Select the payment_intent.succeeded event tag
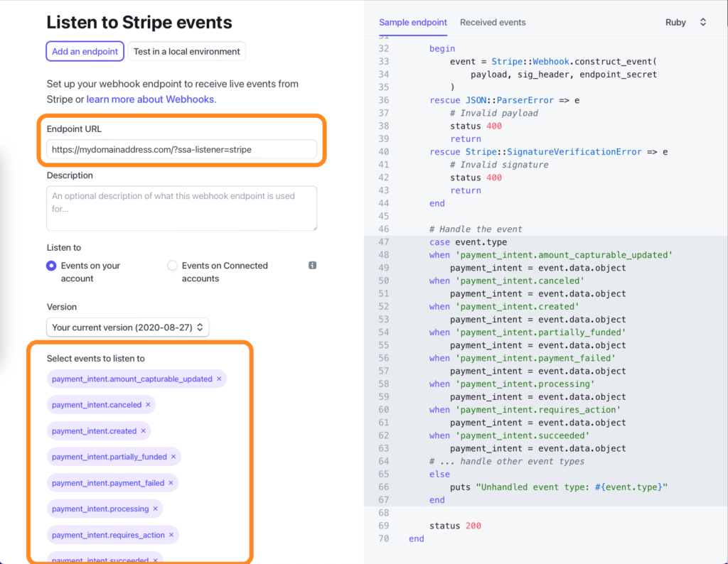The image size is (728, 564). (100, 560)
